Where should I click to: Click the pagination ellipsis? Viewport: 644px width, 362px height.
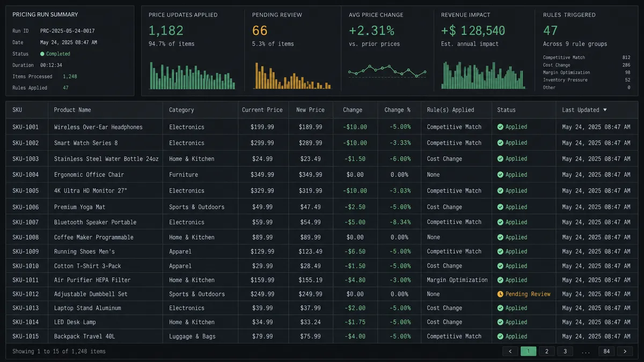click(x=586, y=352)
